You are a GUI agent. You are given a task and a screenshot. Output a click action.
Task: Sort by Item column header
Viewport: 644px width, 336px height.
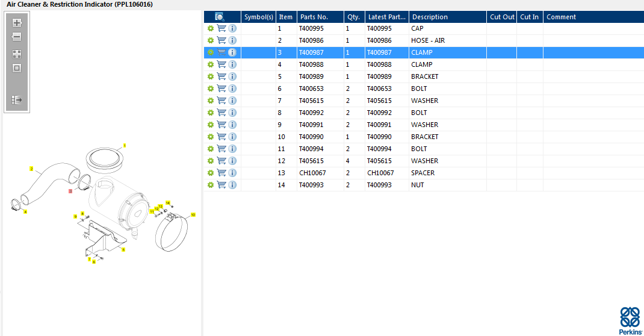[x=286, y=17]
